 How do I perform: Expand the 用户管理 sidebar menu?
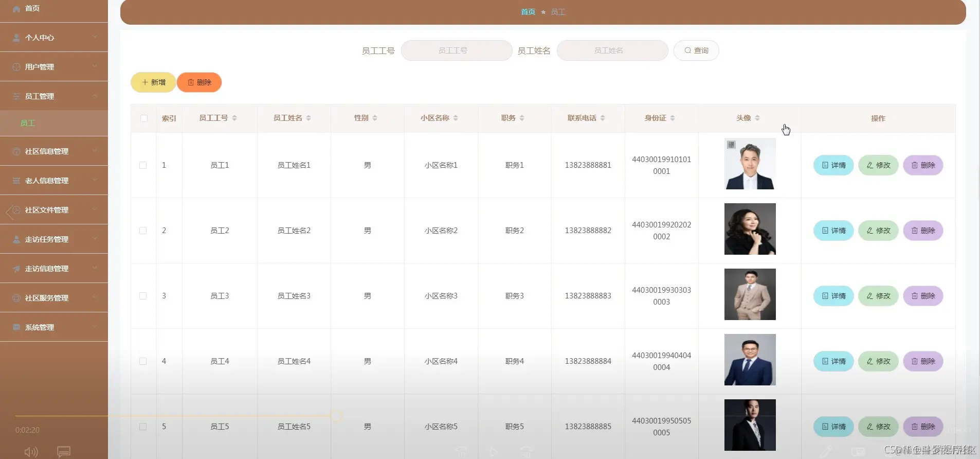click(54, 66)
